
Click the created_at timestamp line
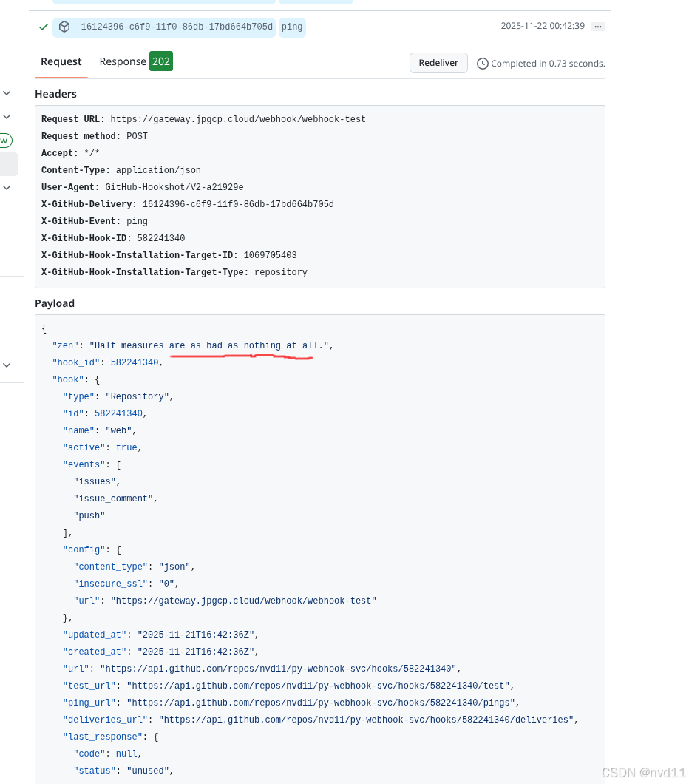[x=160, y=652]
